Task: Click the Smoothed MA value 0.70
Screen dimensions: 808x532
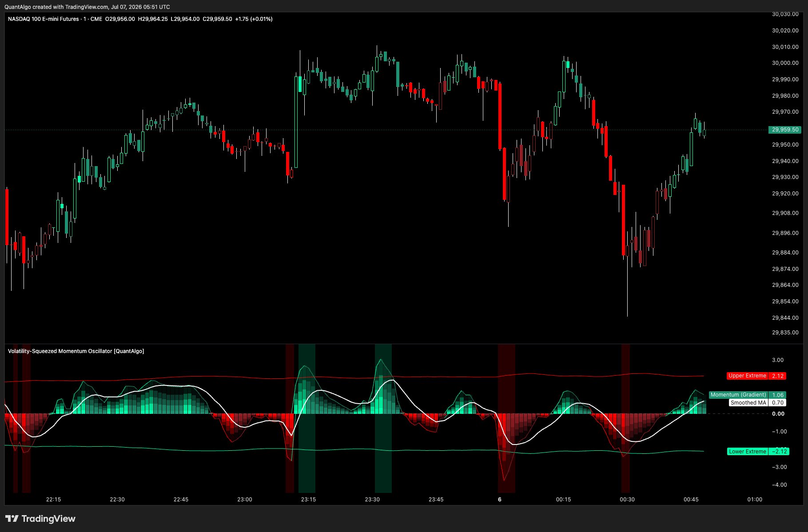Action: (x=778, y=403)
